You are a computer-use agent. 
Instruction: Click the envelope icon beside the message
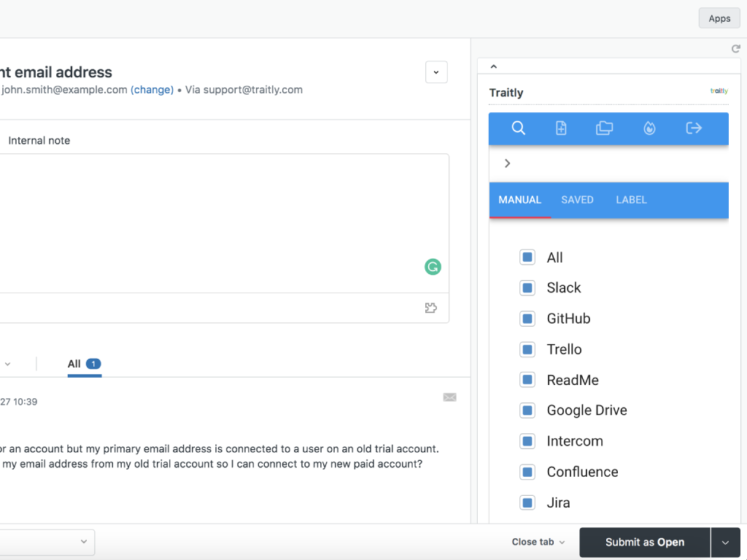point(449,397)
